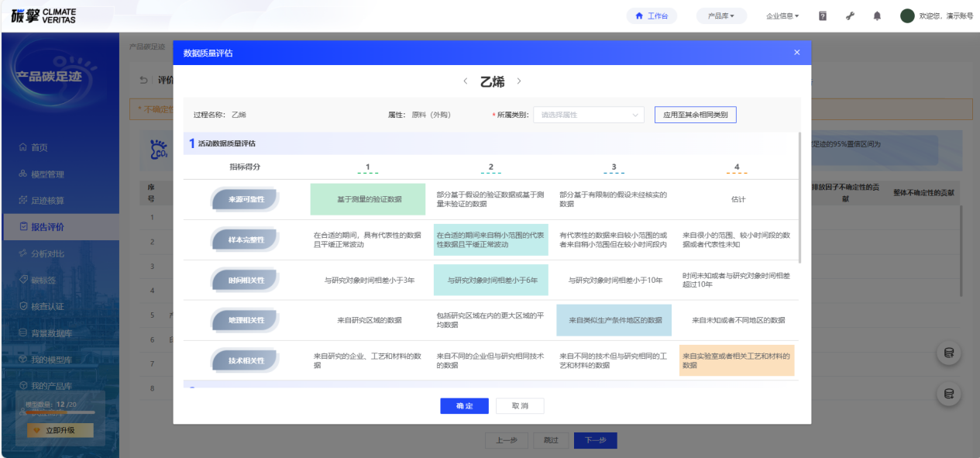
Task: Click the user avatar circle
Action: [907, 15]
